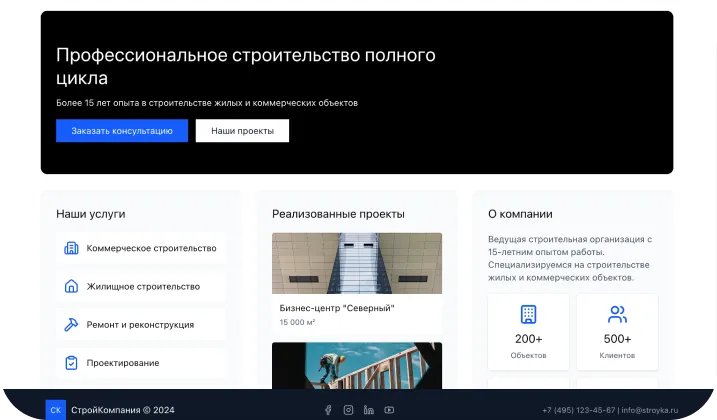
Task: Open the construction worker project photo
Action: tap(356, 366)
